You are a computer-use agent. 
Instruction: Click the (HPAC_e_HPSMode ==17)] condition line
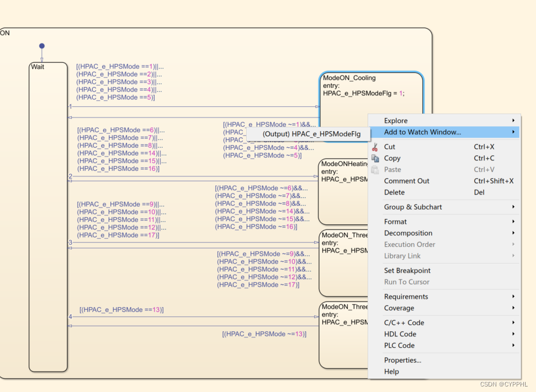click(118, 235)
